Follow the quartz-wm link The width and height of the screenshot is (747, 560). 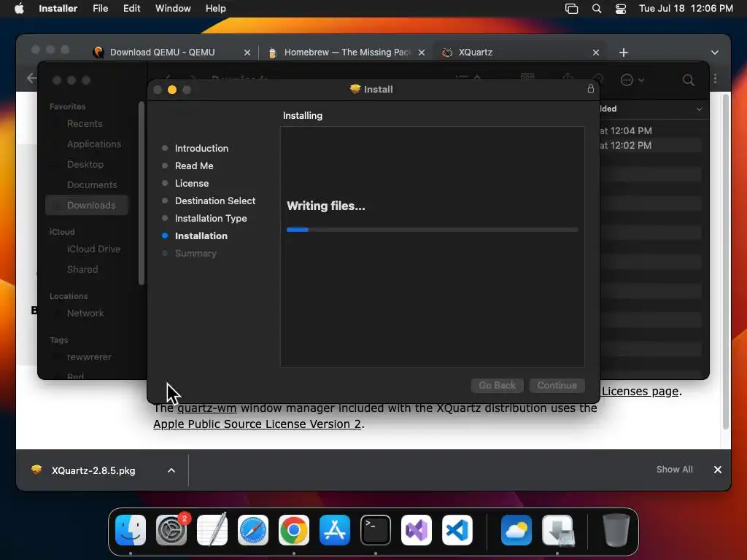coord(206,408)
